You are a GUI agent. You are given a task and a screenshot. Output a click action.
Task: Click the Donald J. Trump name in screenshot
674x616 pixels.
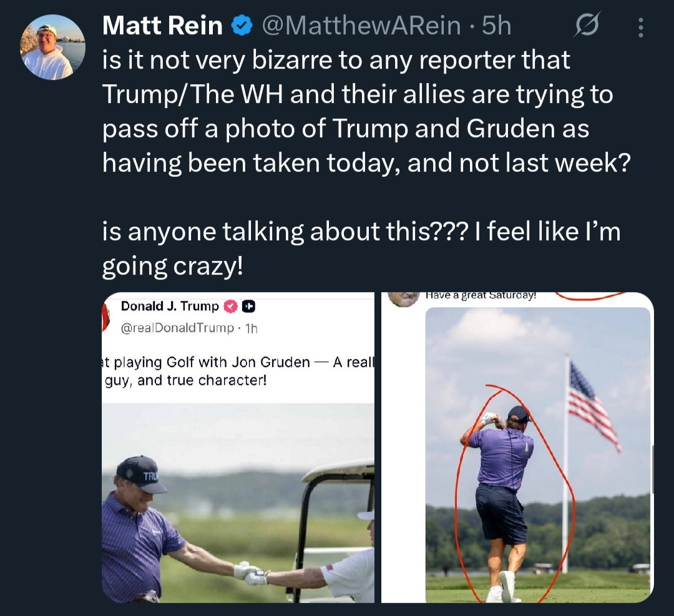170,306
